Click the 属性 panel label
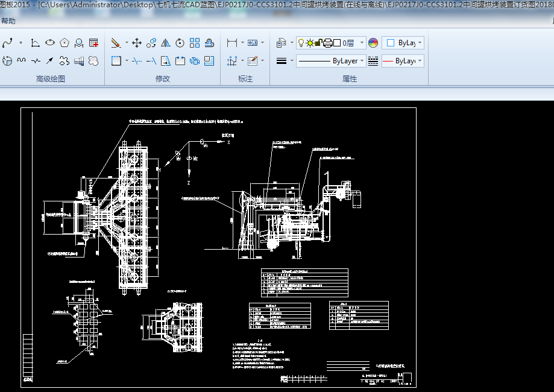Image resolution: width=554 pixels, height=392 pixels. 350,79
